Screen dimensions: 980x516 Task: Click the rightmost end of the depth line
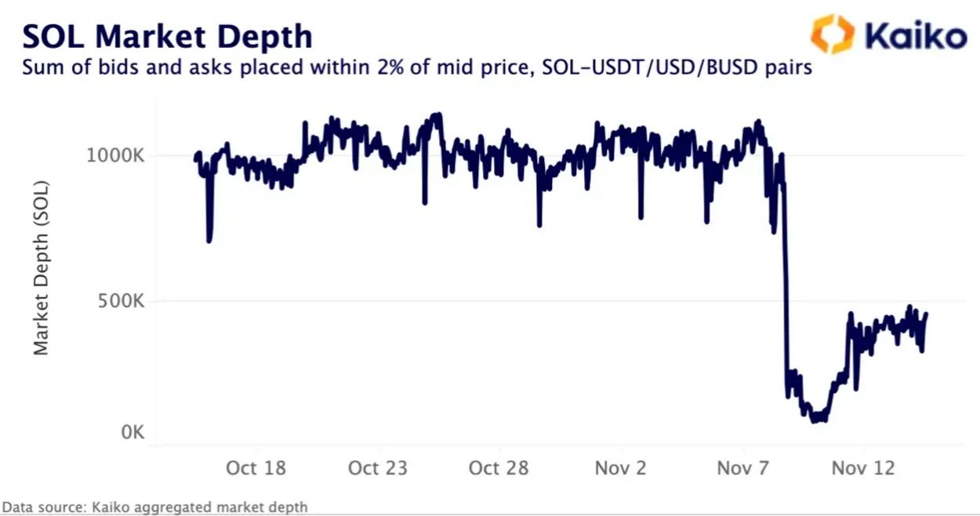point(926,314)
